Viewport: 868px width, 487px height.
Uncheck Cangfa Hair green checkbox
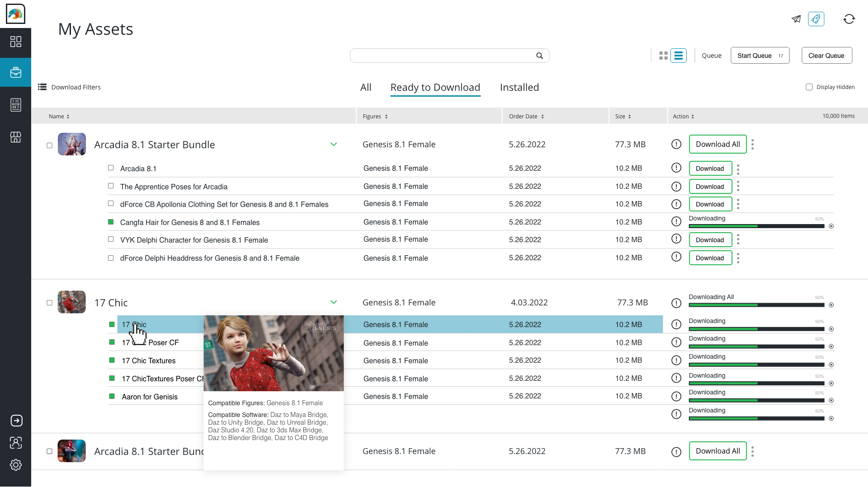click(x=111, y=222)
